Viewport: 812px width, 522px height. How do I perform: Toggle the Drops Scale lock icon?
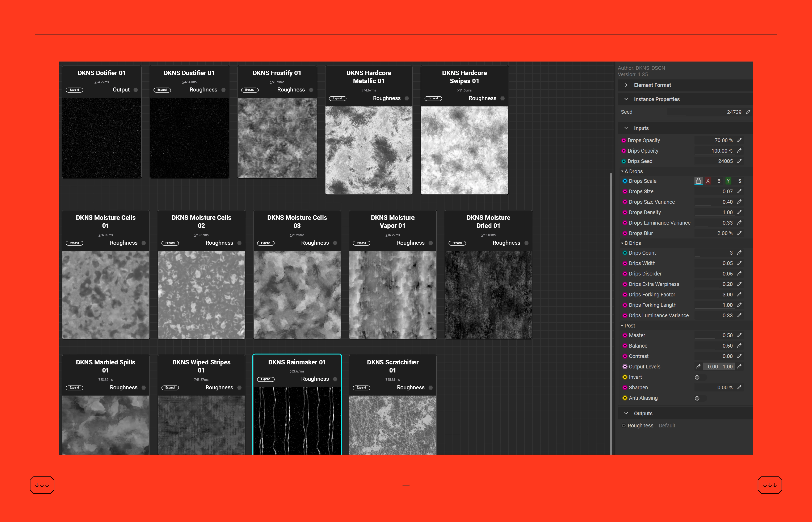click(x=698, y=181)
